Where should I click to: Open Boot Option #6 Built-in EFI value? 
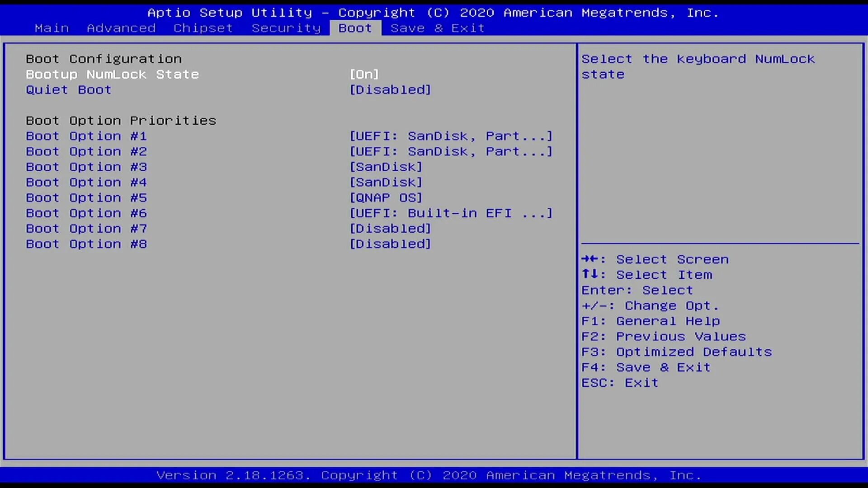[451, 213]
